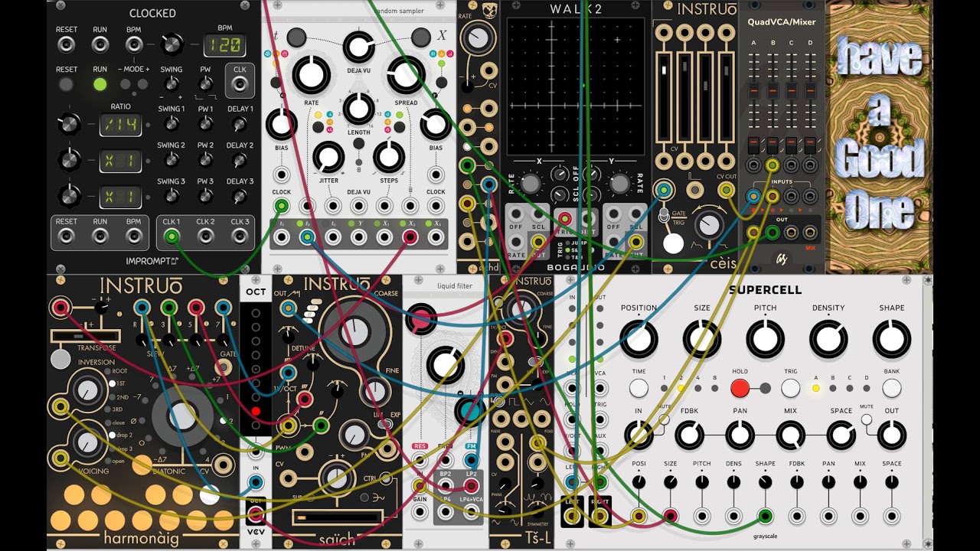Image resolution: width=980 pixels, height=551 pixels.
Task: Click the CLK 2 output jack on Clocked
Action: 205,237
